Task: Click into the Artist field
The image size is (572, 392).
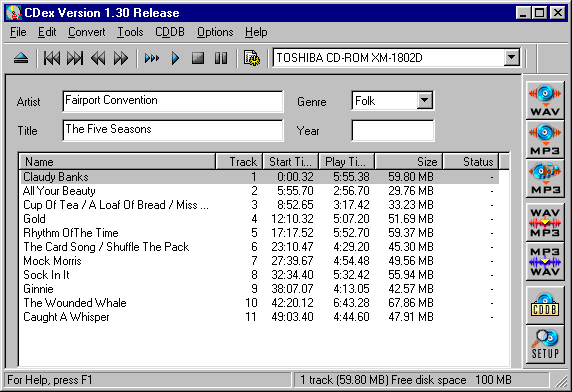Action: (173, 101)
